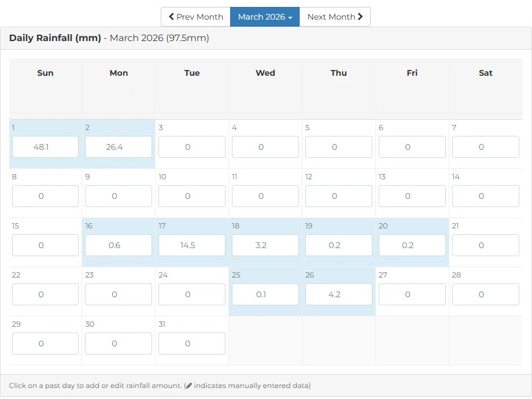Select rainfall input for March 6

(x=412, y=147)
